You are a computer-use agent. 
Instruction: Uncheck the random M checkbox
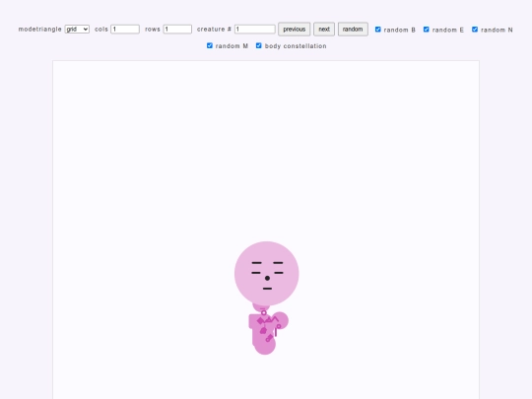coord(210,45)
